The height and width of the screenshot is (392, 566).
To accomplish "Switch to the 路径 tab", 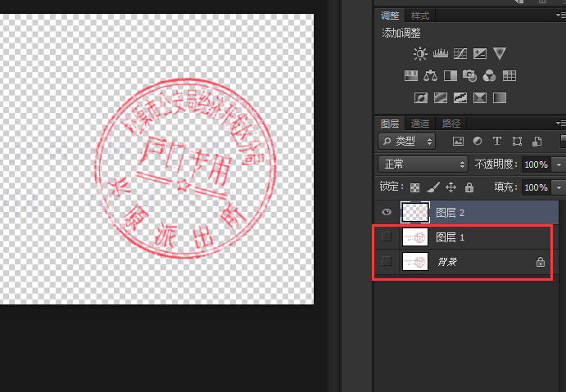I will click(451, 124).
